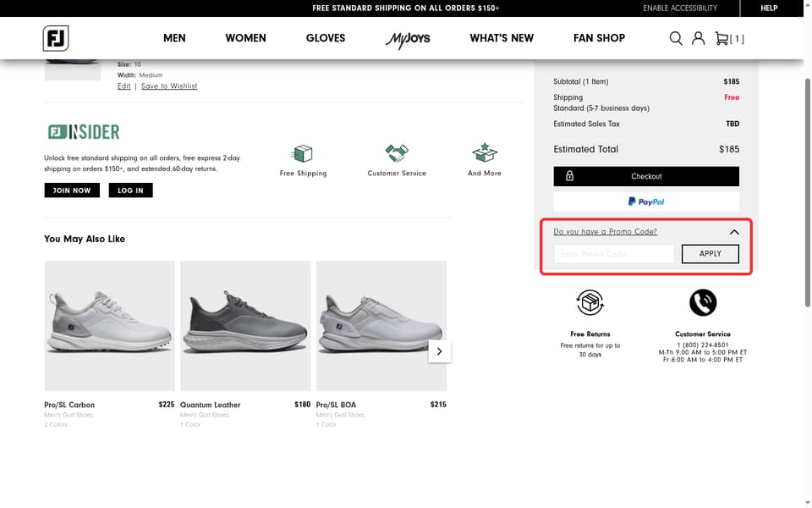Screen dimensions: 812x508
Task: Open the Pro/SL BOA shoe image
Action: click(381, 325)
